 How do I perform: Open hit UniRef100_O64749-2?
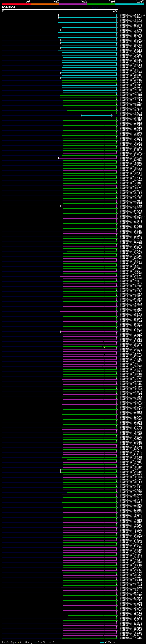tap(132, 15)
